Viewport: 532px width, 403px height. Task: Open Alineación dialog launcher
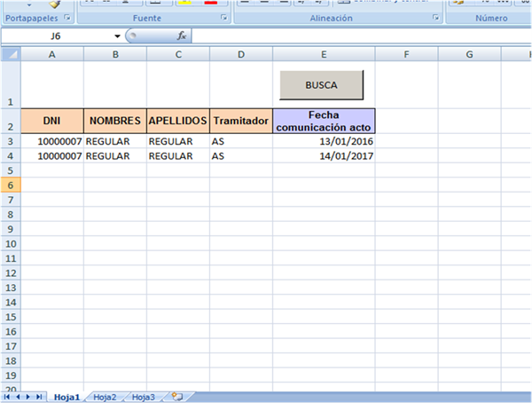(435, 18)
